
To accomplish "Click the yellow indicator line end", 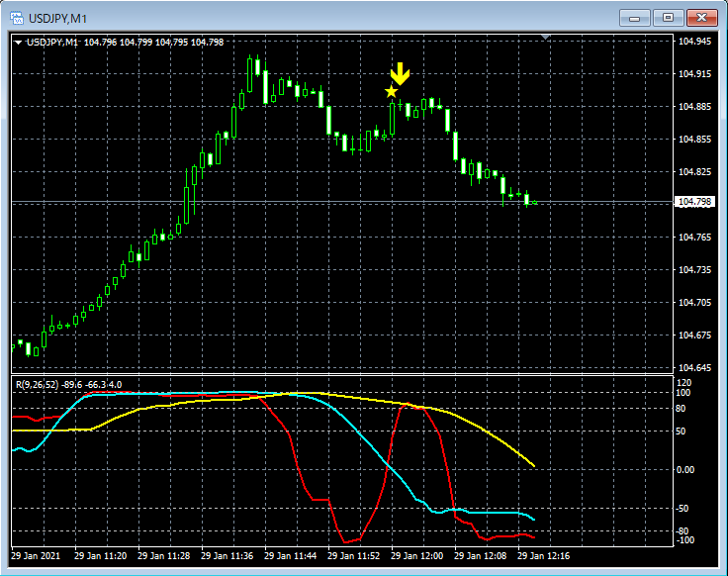I will (533, 465).
